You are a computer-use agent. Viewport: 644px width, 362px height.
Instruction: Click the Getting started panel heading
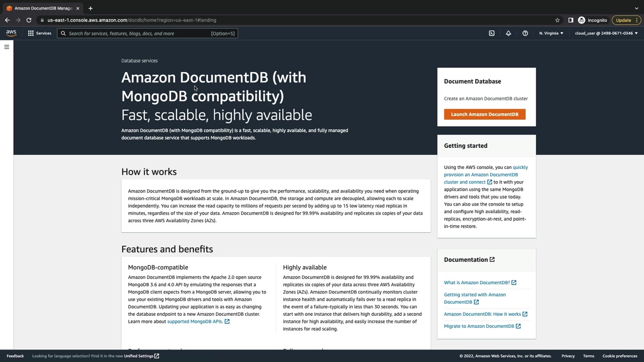(465, 146)
